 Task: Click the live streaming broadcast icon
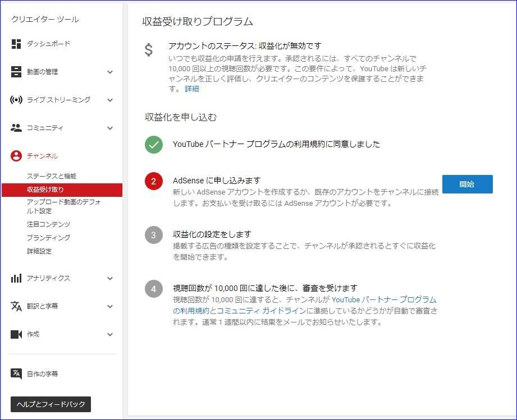pyautogui.click(x=16, y=100)
